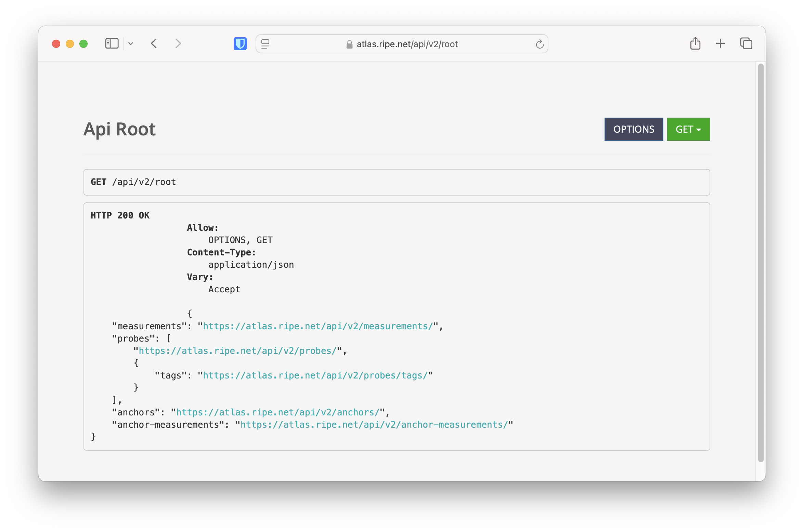
Task: Click the Vary header's Accept value
Action: [x=224, y=289]
